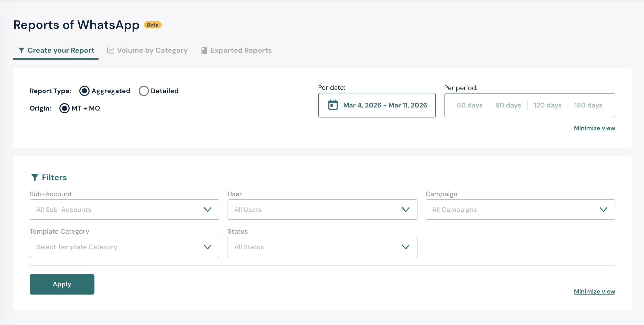The height and width of the screenshot is (325, 644).
Task: Switch to Volume by Category tab
Action: pos(152,50)
